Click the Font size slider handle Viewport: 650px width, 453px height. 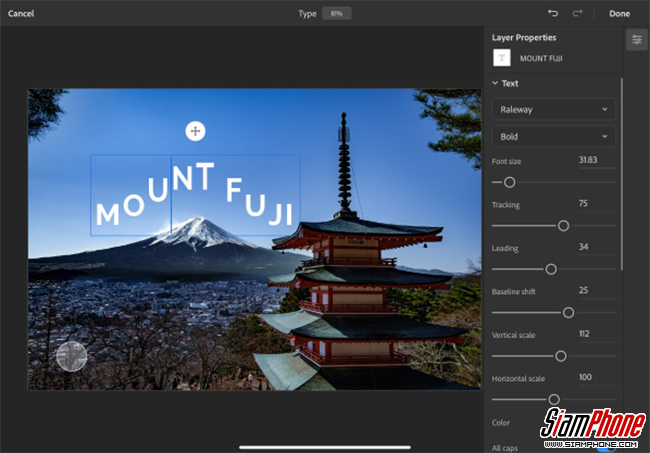[x=509, y=182]
